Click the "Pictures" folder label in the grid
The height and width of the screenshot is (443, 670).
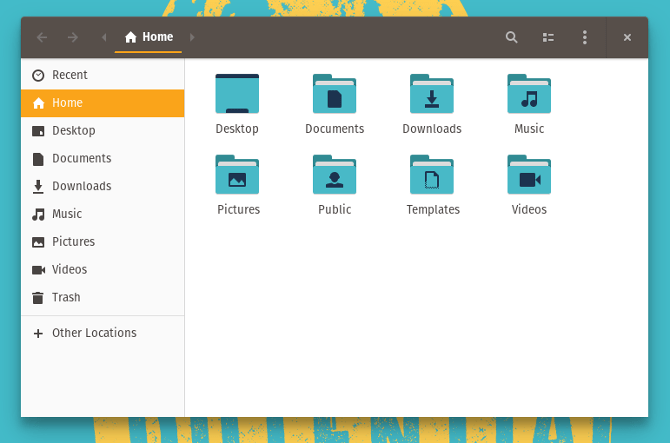[x=238, y=210]
